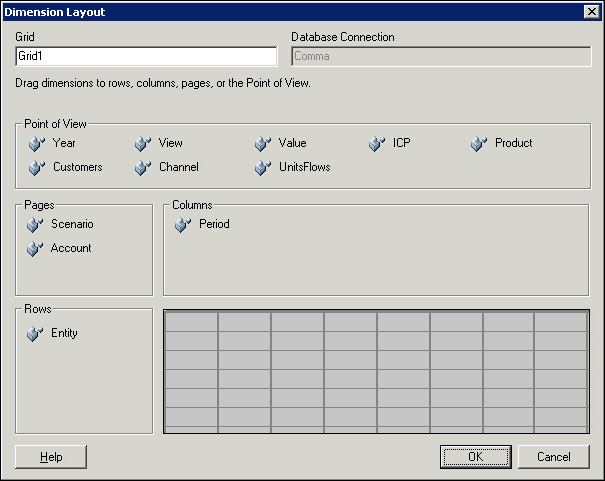Image resolution: width=605 pixels, height=481 pixels.
Task: Click the Scenario icon in Pages
Action: 36,225
